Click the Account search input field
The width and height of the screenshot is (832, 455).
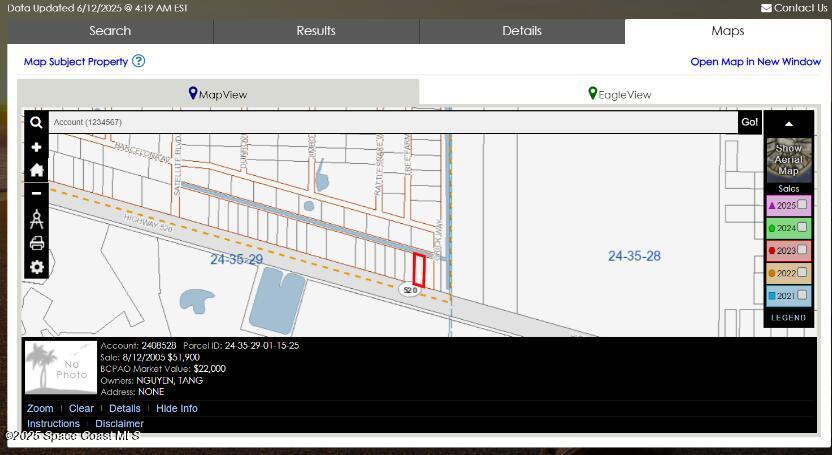[390, 122]
